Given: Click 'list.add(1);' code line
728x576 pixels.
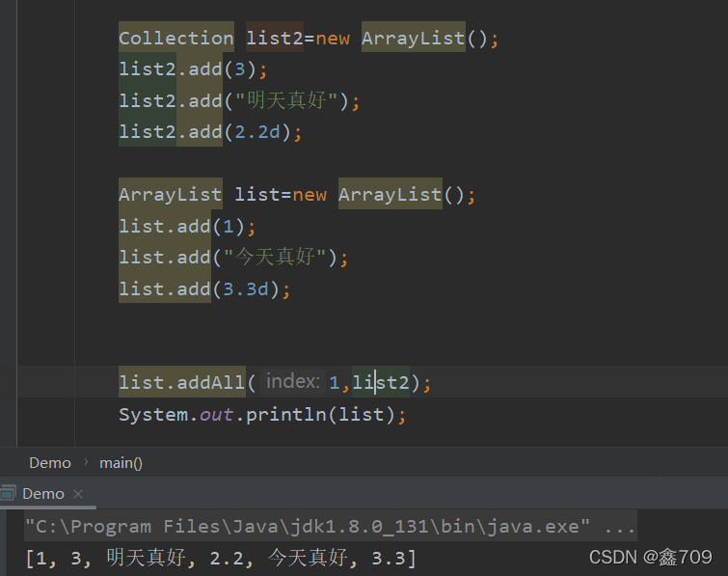Looking at the screenshot, I should pos(187,226).
